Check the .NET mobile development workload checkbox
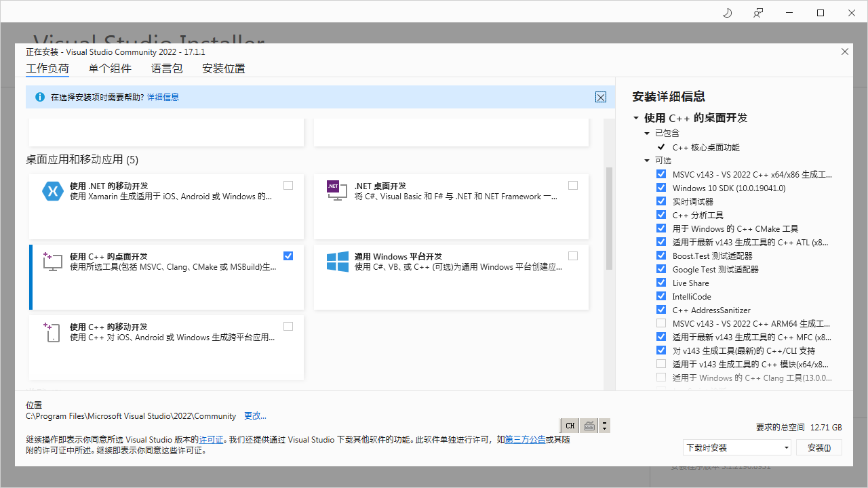868x488 pixels. click(x=288, y=185)
